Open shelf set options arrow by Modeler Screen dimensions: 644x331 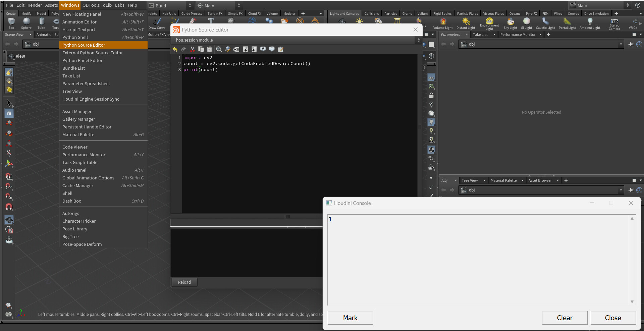pos(321,14)
